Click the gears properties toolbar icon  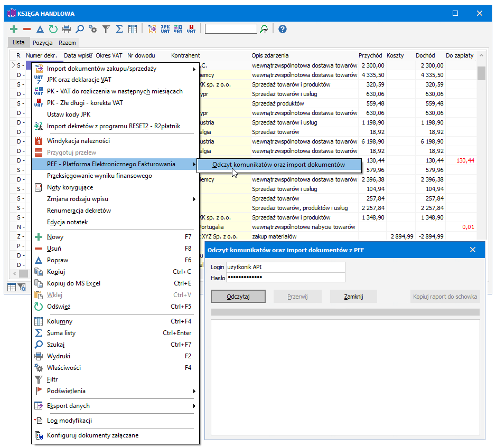(93, 30)
